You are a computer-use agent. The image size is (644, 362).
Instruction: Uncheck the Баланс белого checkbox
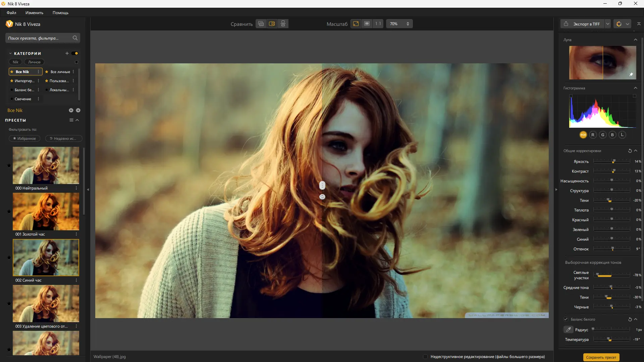[x=566, y=319]
